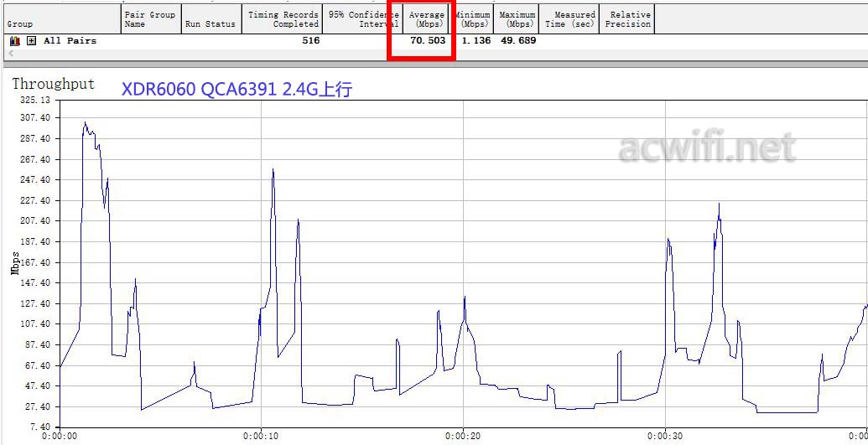
Task: Click the 307.40 y-axis label
Action: click(x=34, y=118)
